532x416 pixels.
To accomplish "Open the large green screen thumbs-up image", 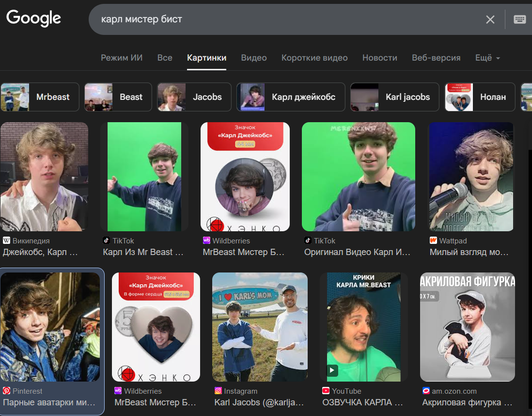I will (358, 176).
